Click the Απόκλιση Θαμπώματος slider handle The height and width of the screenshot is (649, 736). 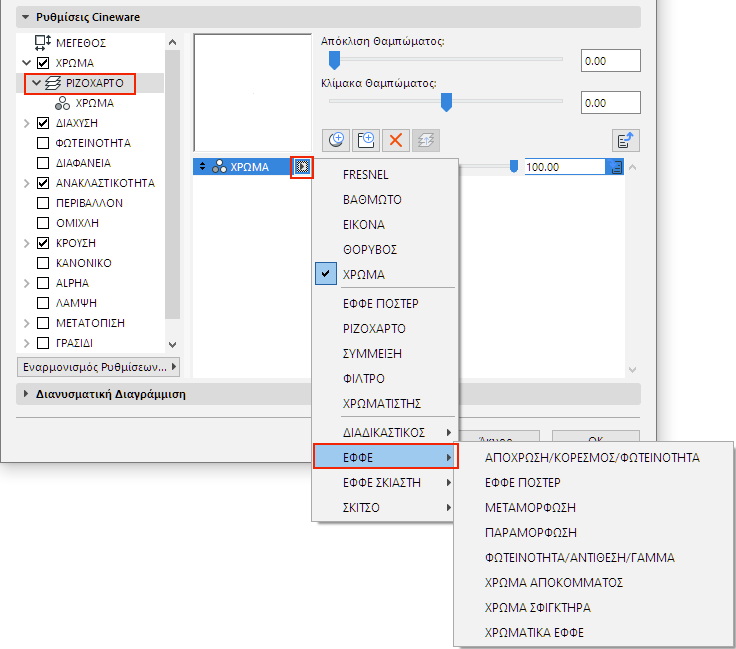coord(334,60)
